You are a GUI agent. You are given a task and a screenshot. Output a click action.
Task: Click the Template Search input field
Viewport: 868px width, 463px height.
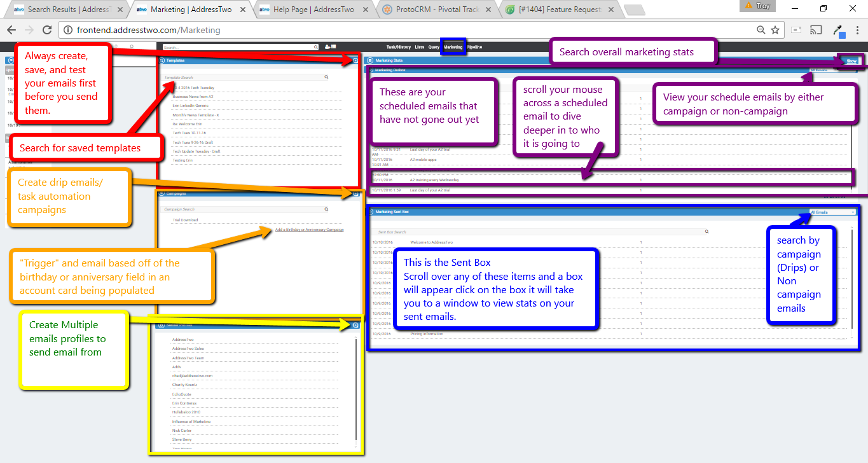245,77
